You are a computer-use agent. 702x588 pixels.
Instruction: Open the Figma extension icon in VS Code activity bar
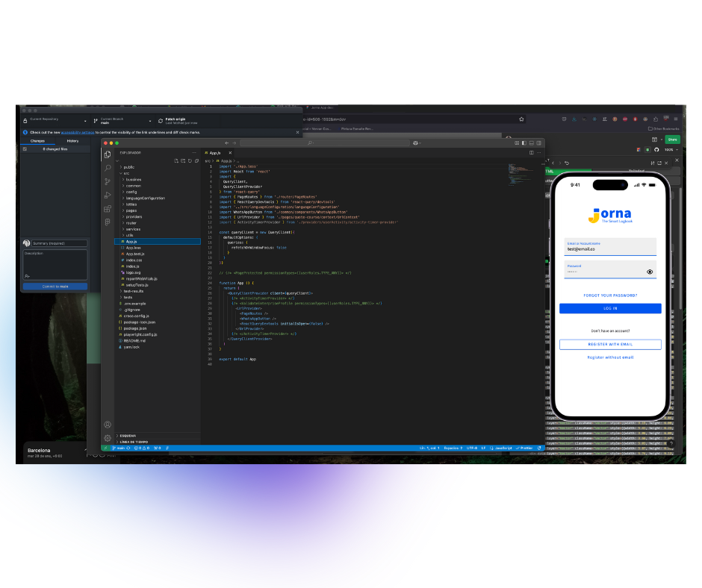click(108, 222)
